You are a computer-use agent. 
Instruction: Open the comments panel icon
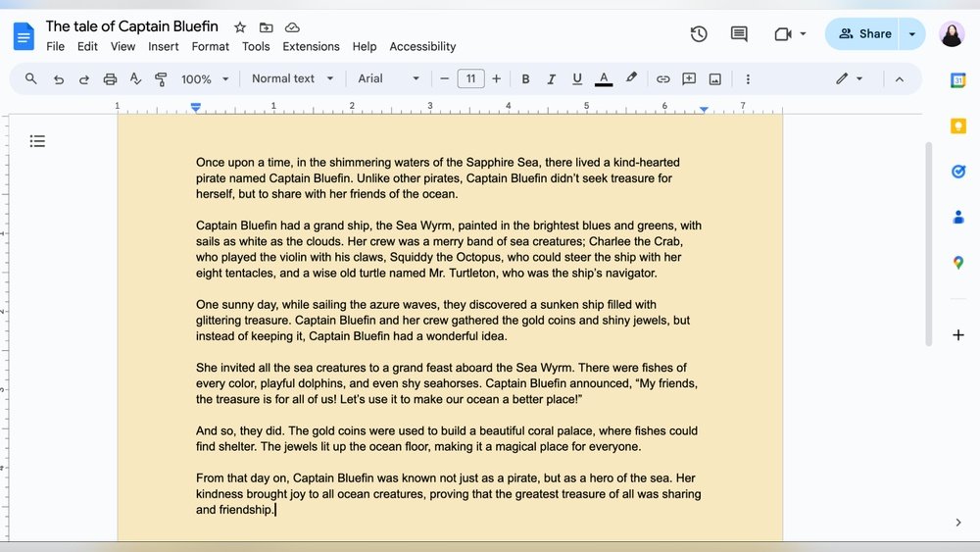coord(739,33)
